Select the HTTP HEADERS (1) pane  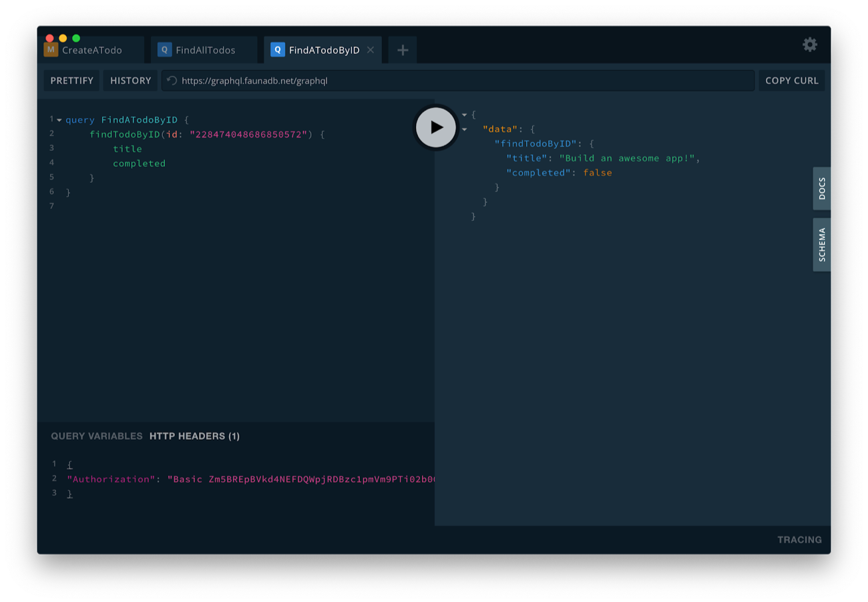[x=194, y=436]
